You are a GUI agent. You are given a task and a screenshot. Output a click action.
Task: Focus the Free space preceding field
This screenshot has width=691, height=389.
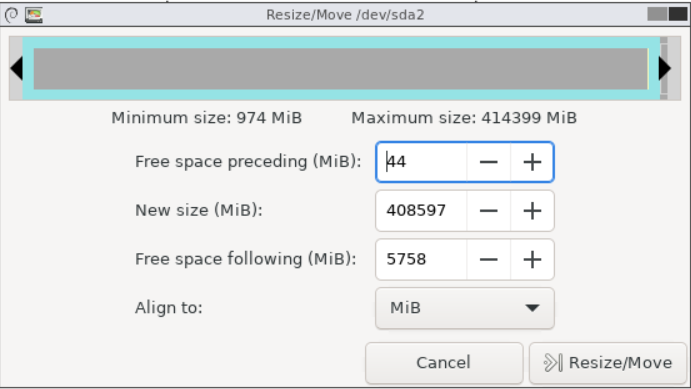[x=421, y=162]
